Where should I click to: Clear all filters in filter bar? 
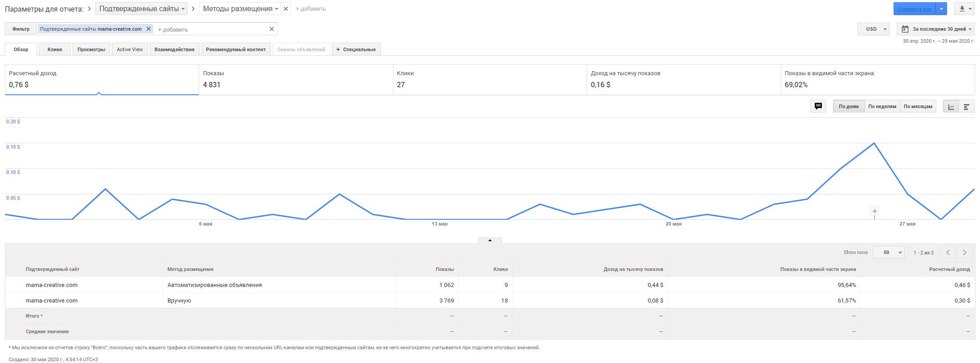(272, 29)
